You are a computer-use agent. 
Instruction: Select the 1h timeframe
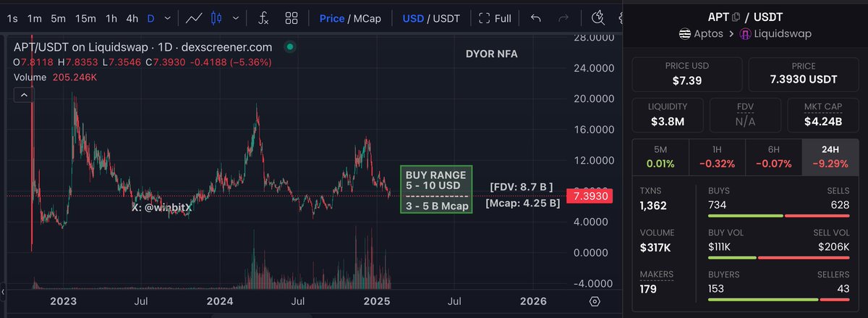(111, 18)
